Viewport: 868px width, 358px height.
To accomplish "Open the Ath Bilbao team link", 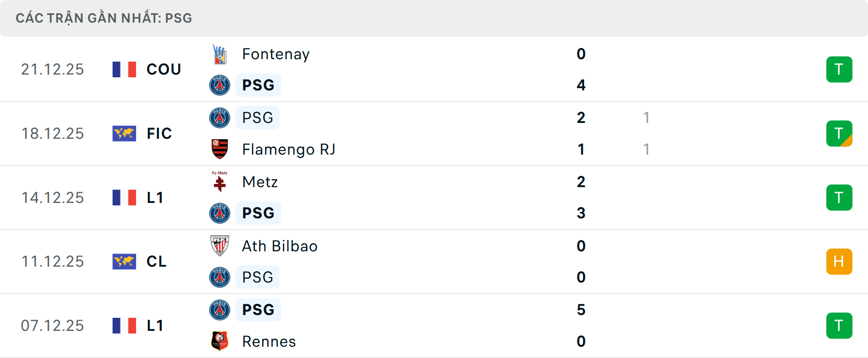I will pyautogui.click(x=280, y=246).
